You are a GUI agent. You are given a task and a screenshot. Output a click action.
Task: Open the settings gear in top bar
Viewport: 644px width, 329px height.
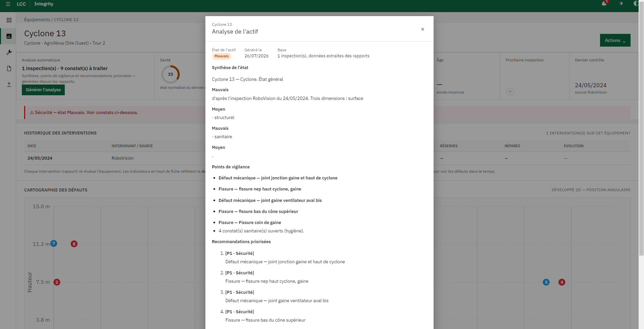click(621, 4)
